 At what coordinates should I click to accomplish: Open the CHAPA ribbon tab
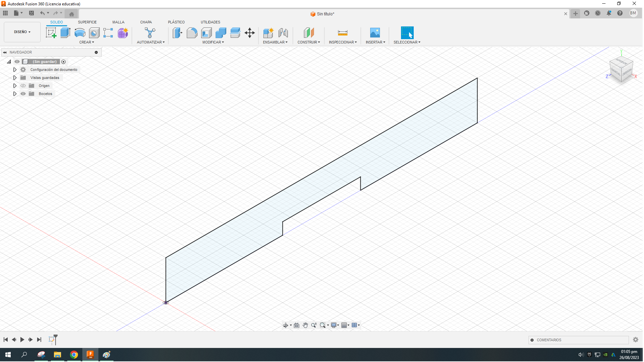click(146, 22)
